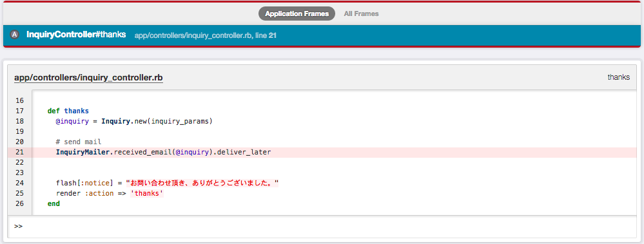
Task: Open the app/controllers/inquiry_controller.rb file heading
Action: pyautogui.click(x=88, y=77)
